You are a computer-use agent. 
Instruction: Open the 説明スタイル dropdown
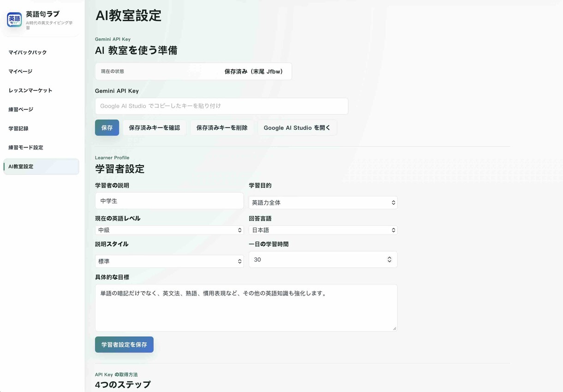tap(169, 261)
